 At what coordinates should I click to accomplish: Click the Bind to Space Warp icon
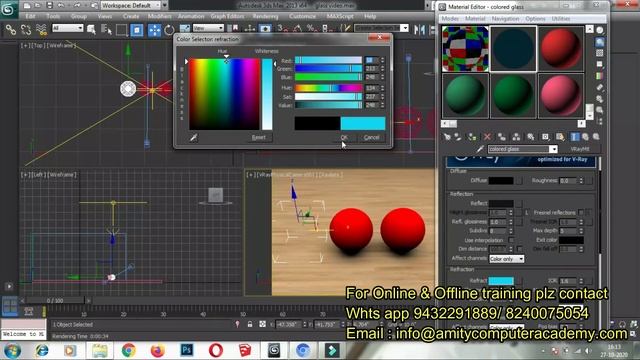click(41, 29)
